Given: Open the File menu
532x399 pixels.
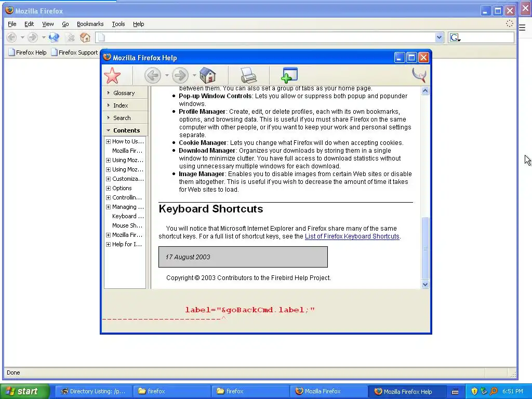Looking at the screenshot, I should (12, 24).
